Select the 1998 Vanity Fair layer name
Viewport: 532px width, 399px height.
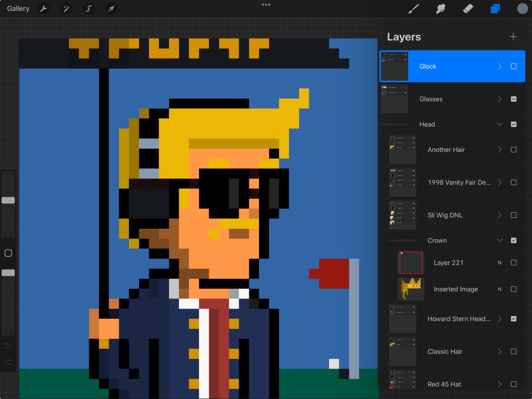coord(459,182)
